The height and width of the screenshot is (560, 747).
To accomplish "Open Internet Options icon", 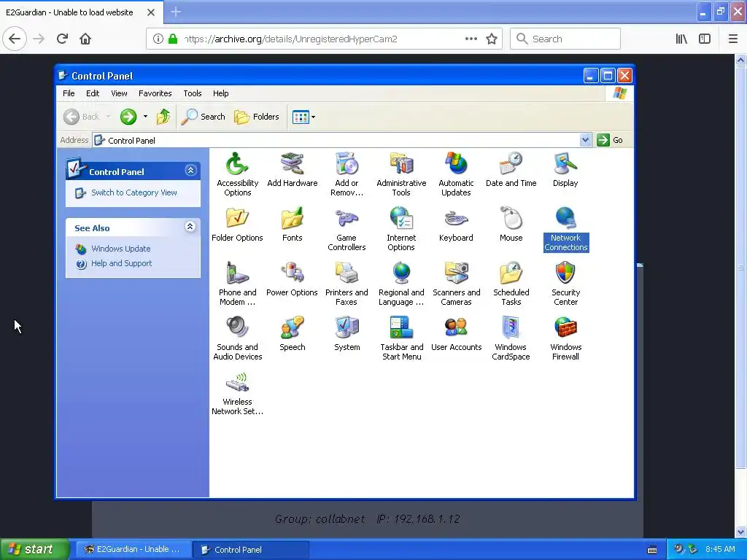I will [x=401, y=229].
